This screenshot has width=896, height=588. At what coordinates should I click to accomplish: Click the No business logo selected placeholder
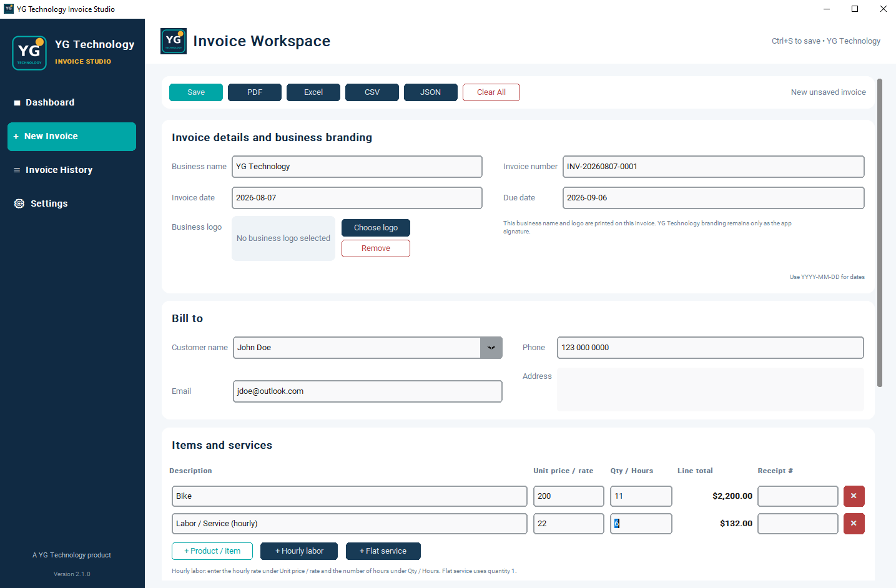[283, 238]
